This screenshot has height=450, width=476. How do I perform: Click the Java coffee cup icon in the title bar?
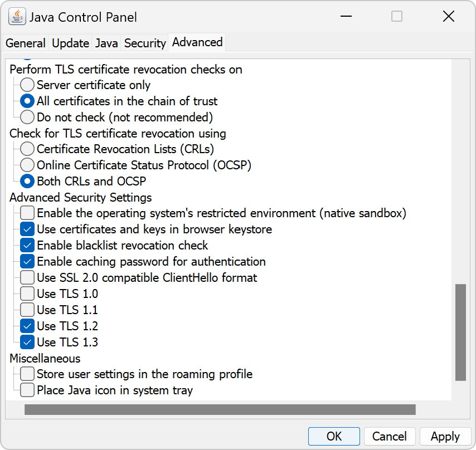[x=16, y=16]
